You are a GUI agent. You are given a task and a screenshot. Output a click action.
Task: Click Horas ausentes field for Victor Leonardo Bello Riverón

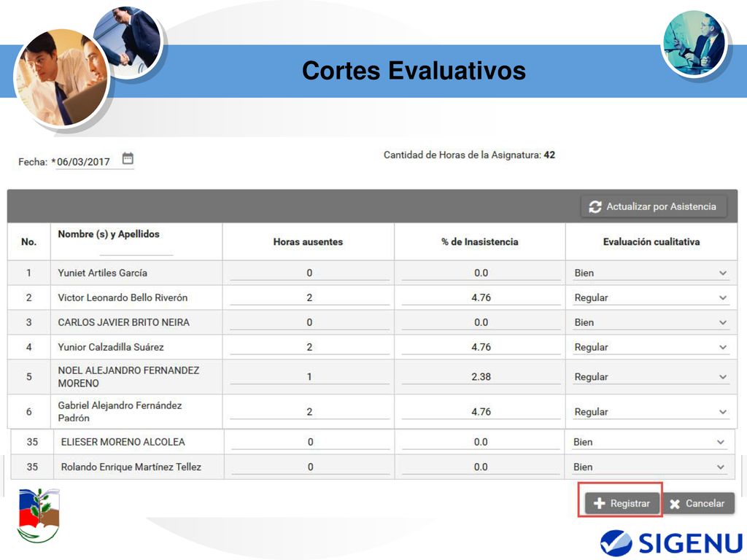309,297
